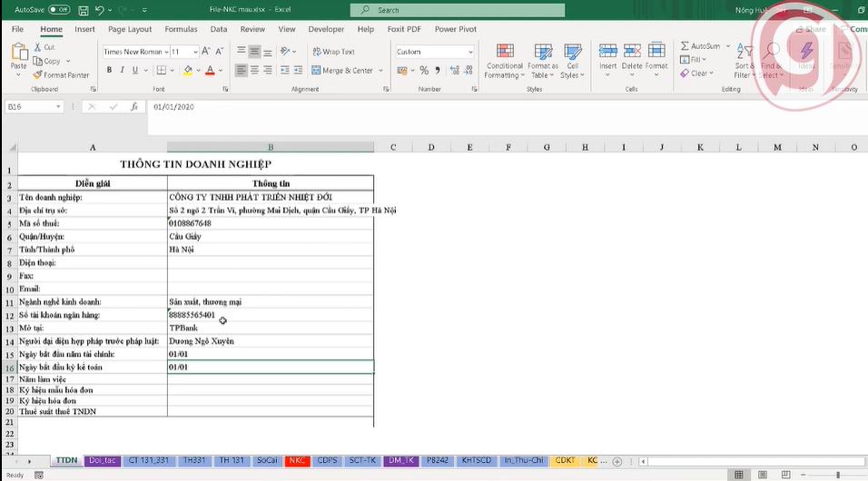Click the Center align icon
The width and height of the screenshot is (868, 481).
[255, 71]
